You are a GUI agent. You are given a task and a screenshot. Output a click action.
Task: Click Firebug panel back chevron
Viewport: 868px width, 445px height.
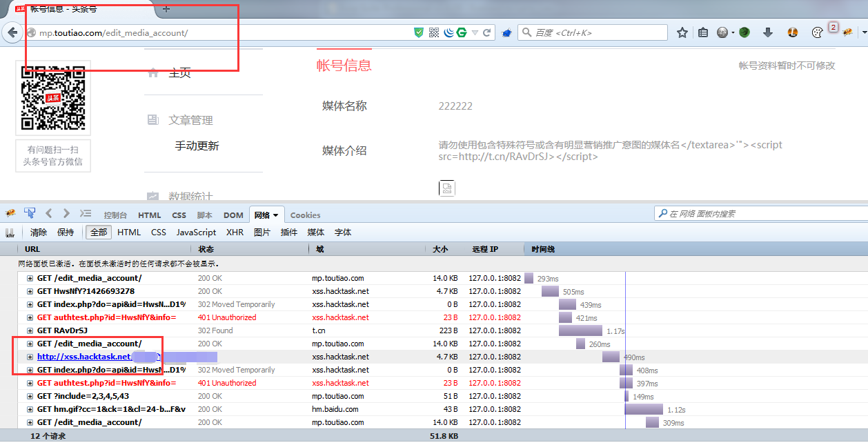click(x=49, y=213)
